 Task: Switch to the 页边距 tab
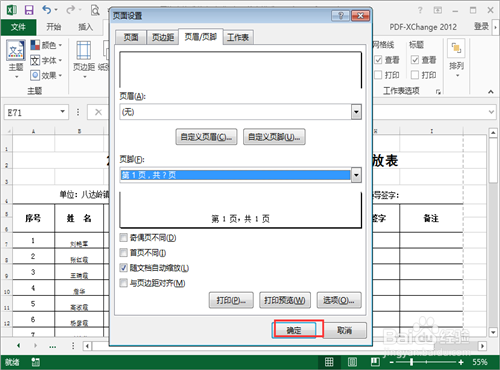[x=163, y=37]
